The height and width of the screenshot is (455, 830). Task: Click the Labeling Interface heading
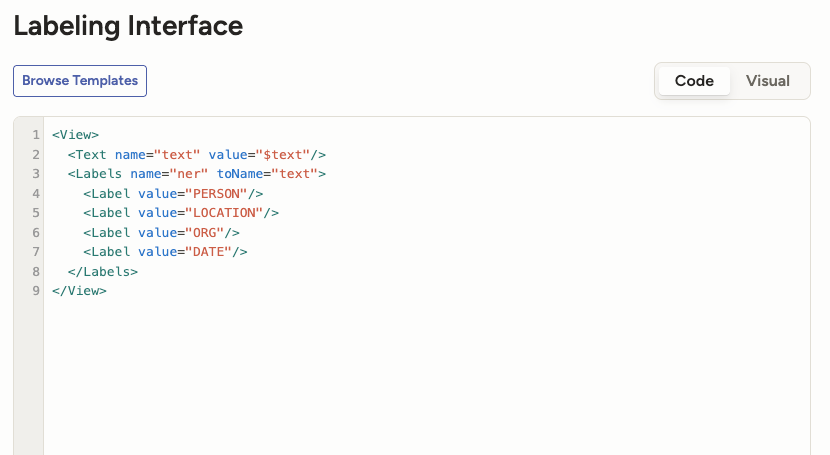pos(128,26)
